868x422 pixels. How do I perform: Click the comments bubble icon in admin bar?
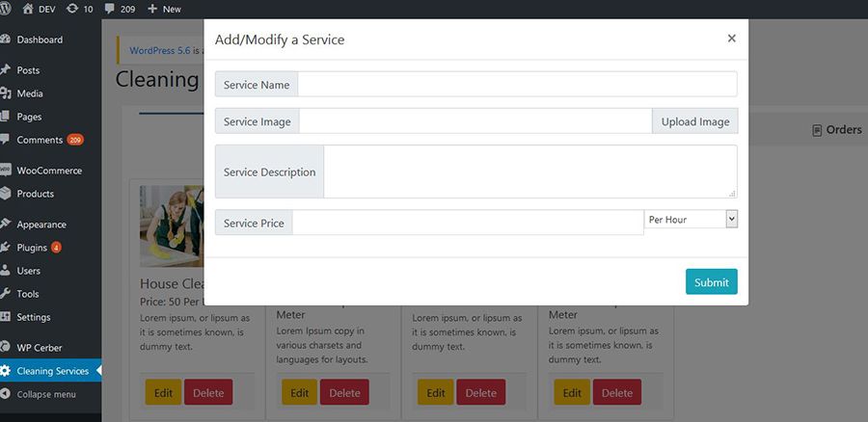[x=110, y=9]
